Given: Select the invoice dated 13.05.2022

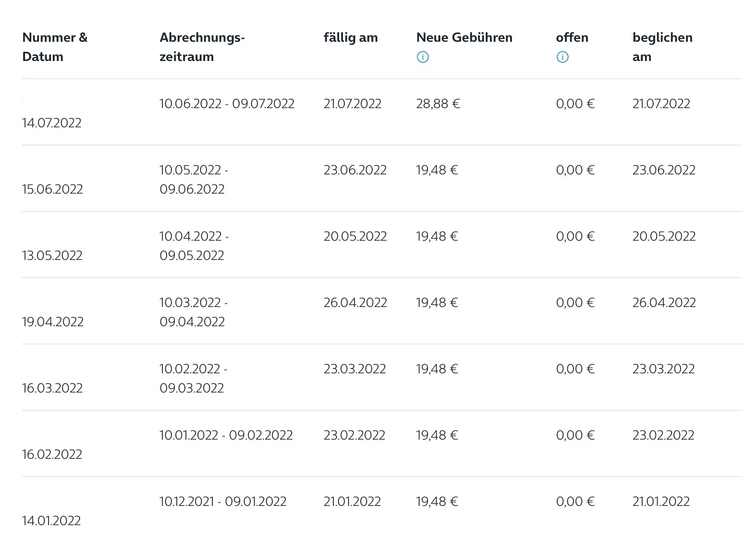Looking at the screenshot, I should click(52, 256).
